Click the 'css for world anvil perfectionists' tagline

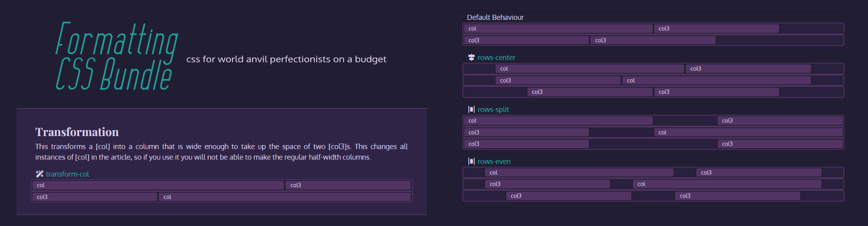[x=286, y=59]
